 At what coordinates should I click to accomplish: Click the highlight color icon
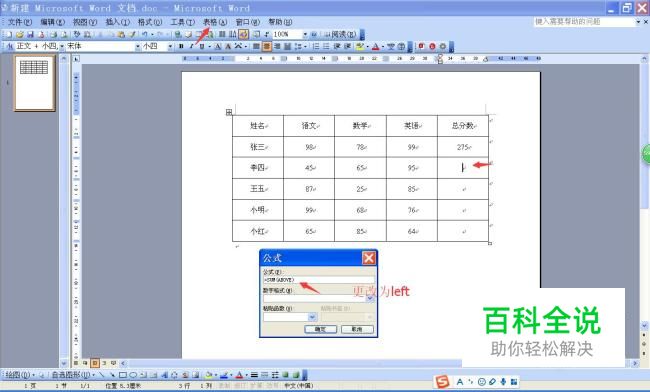[359, 46]
